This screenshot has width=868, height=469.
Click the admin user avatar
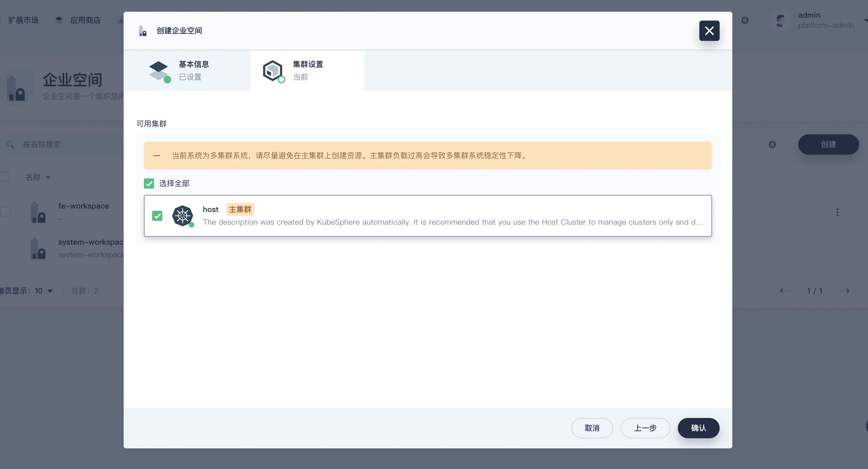tap(780, 20)
